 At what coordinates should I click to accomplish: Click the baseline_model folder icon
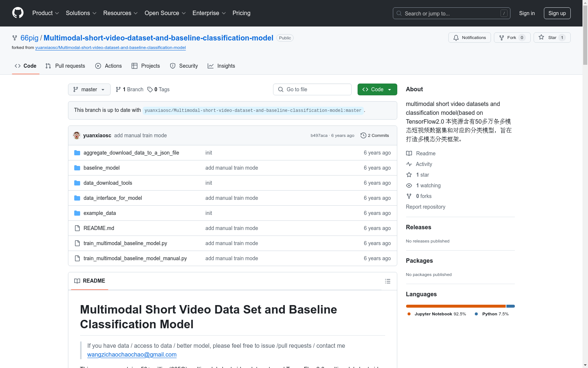(77, 168)
